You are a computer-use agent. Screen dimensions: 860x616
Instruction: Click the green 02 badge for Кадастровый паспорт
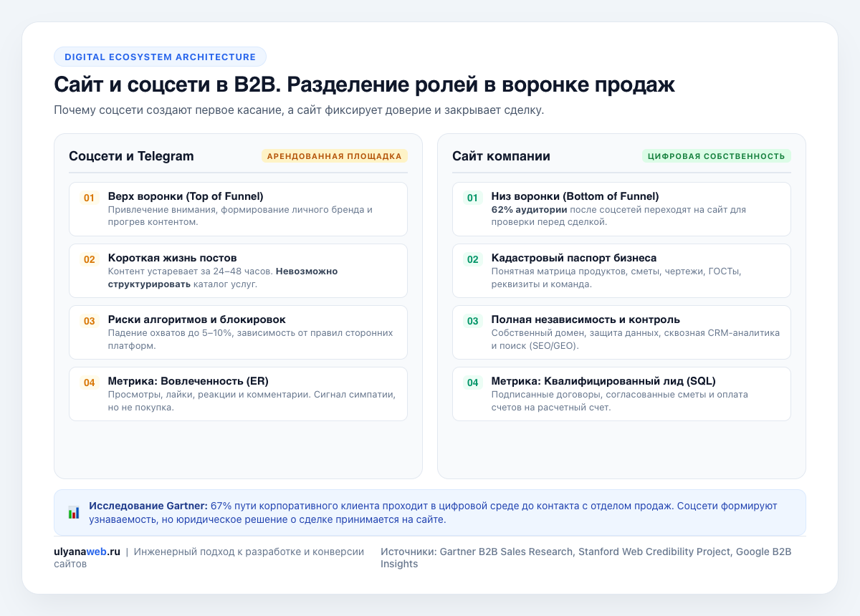472,259
